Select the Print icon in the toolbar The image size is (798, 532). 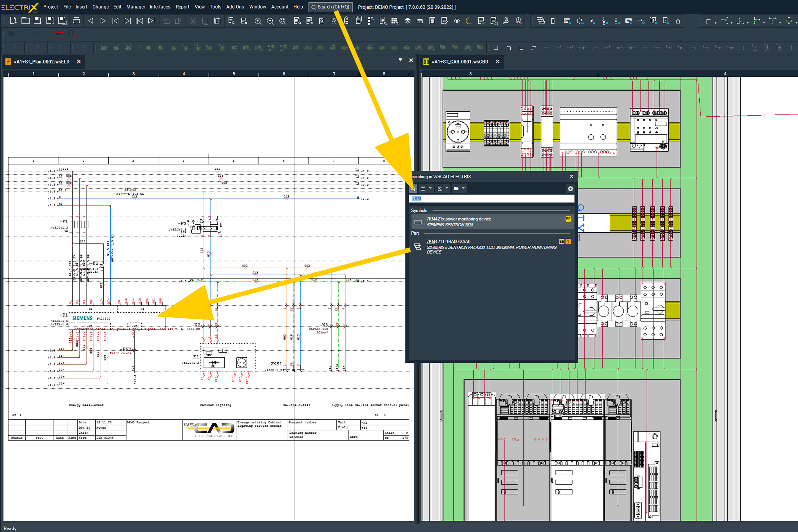[x=76, y=21]
